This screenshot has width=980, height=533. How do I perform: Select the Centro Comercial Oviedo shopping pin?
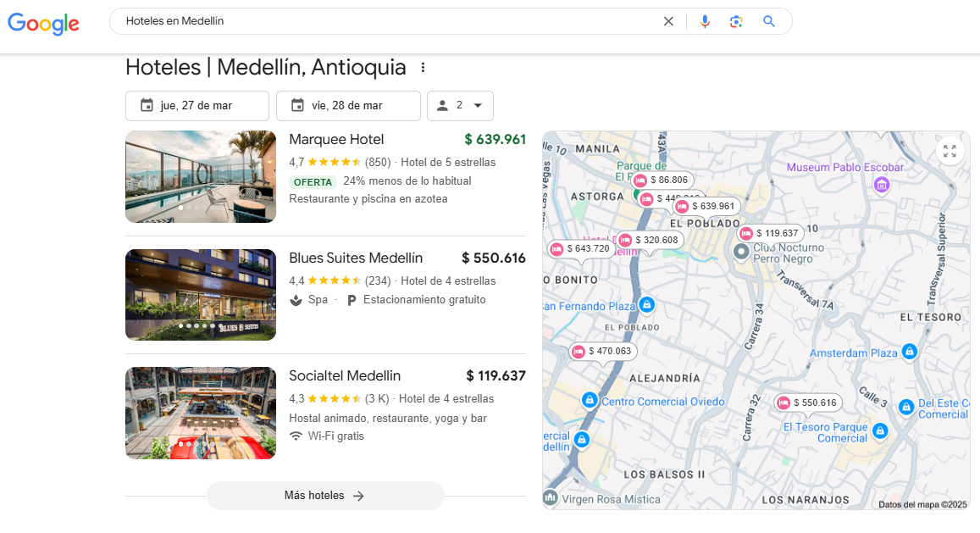tap(590, 399)
